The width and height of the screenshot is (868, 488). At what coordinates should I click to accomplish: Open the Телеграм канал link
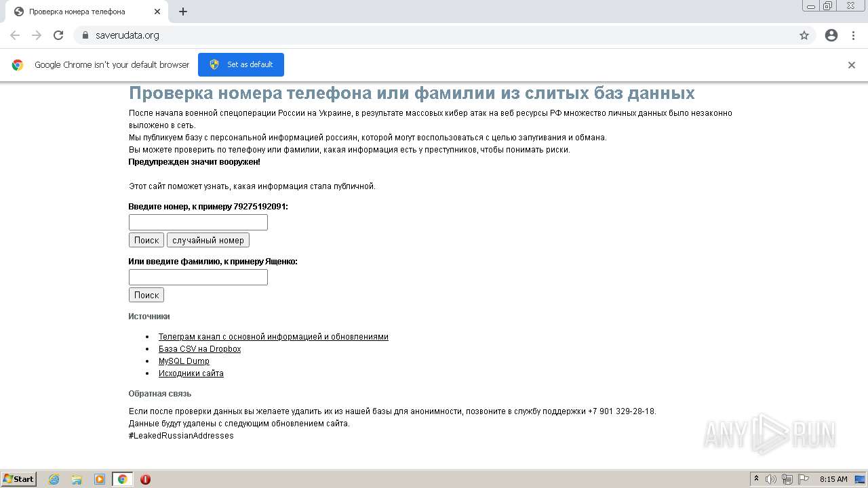273,337
